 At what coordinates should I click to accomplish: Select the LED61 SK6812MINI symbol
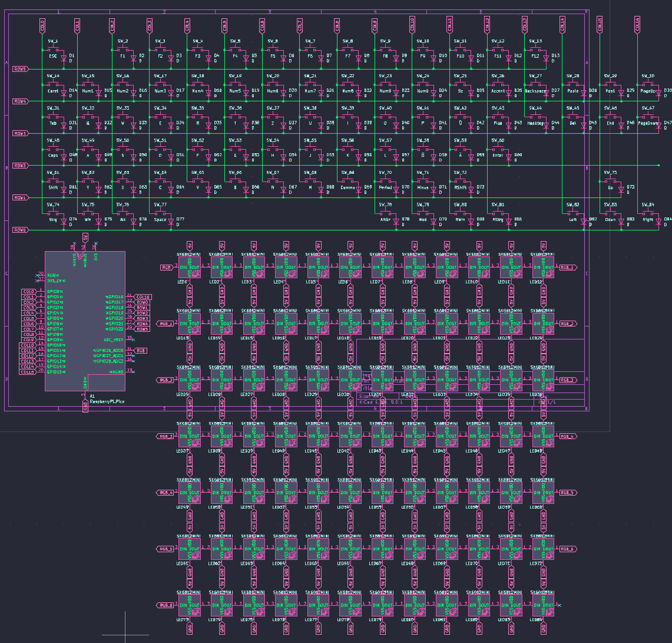(x=190, y=549)
